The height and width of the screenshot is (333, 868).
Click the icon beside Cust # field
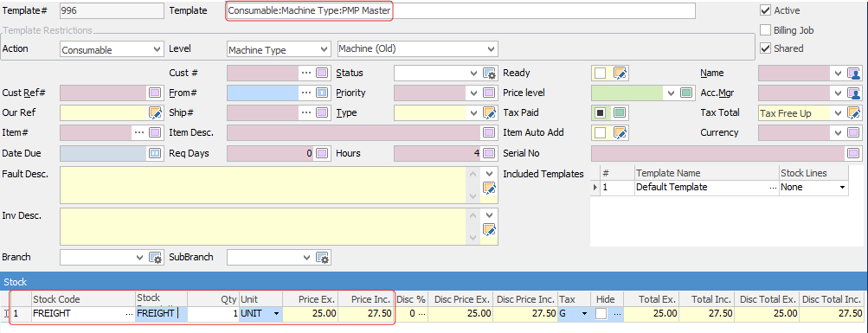click(x=322, y=73)
